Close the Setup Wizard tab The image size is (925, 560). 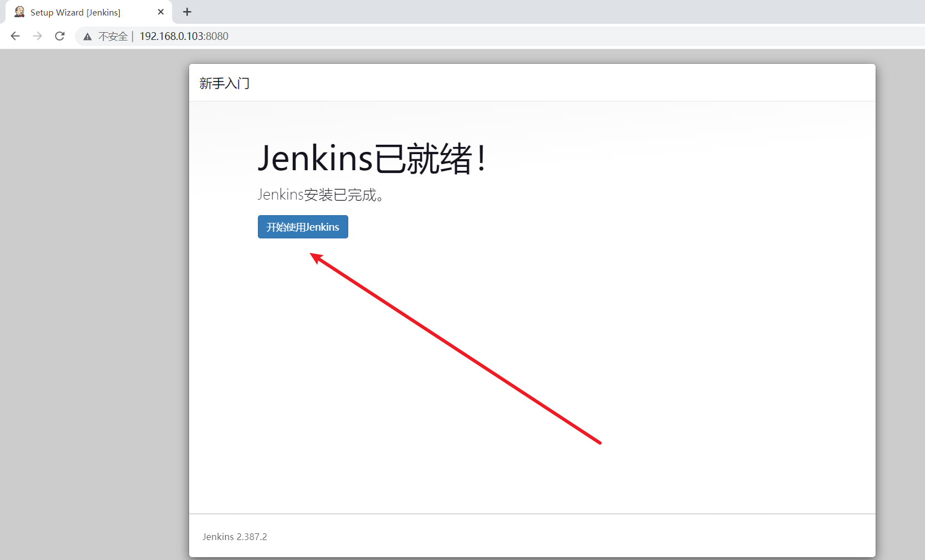(161, 12)
